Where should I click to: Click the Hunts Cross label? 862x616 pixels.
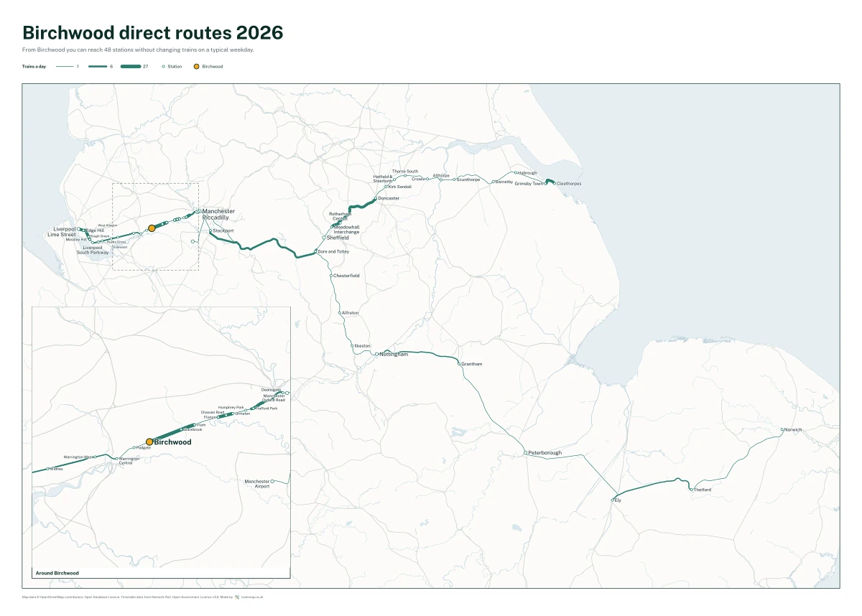click(116, 242)
